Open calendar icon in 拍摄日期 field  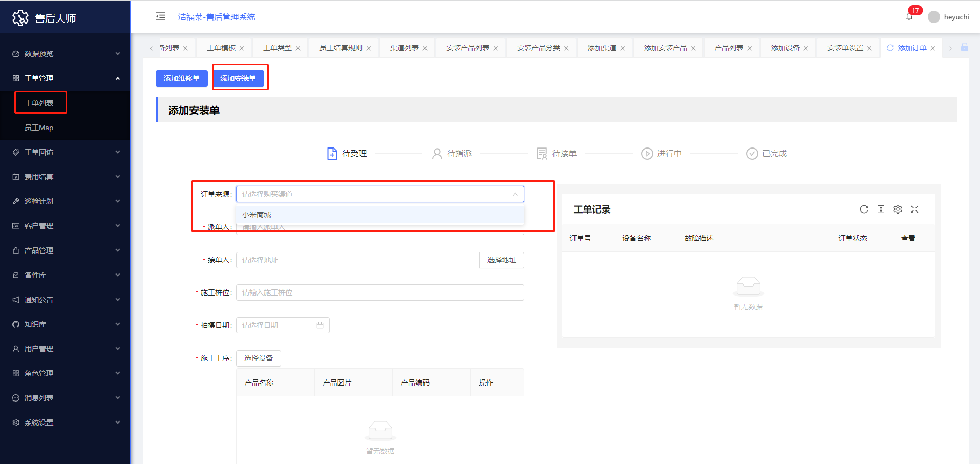320,325
